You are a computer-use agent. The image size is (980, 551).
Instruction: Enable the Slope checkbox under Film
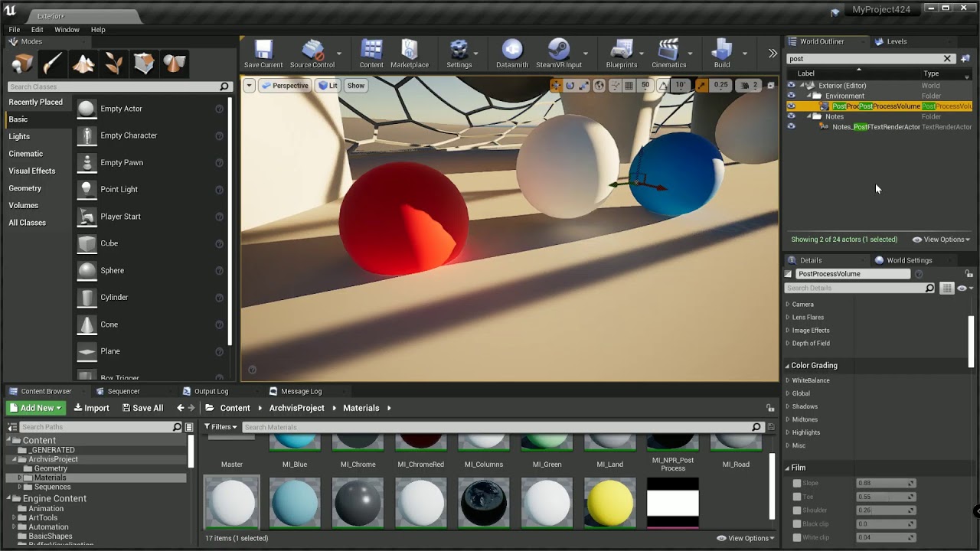pyautogui.click(x=797, y=484)
